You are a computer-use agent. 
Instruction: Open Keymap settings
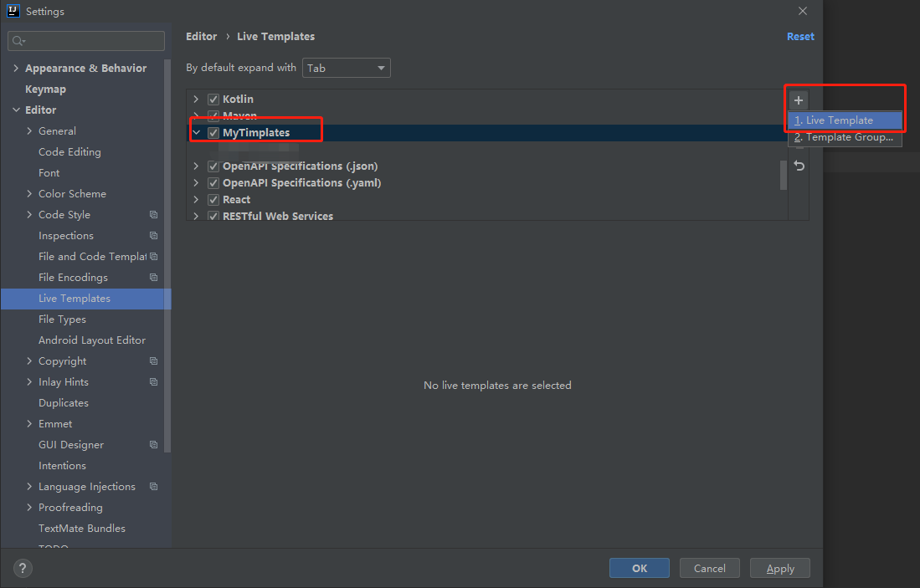[45, 89]
